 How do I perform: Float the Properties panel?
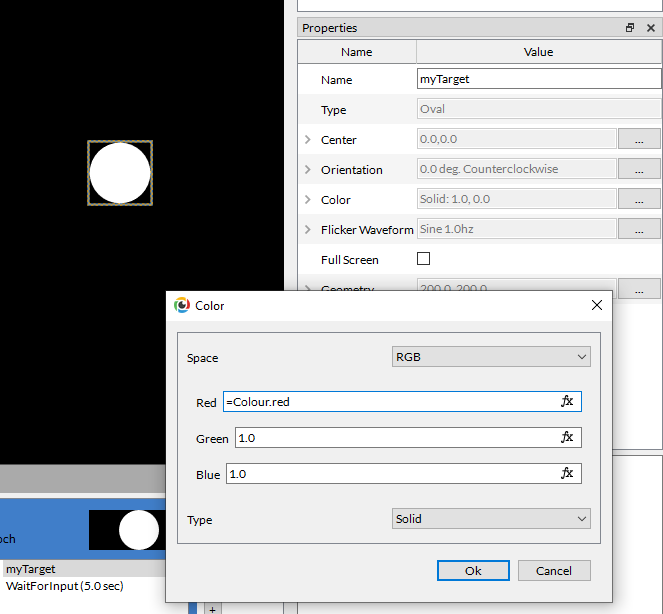(x=630, y=28)
